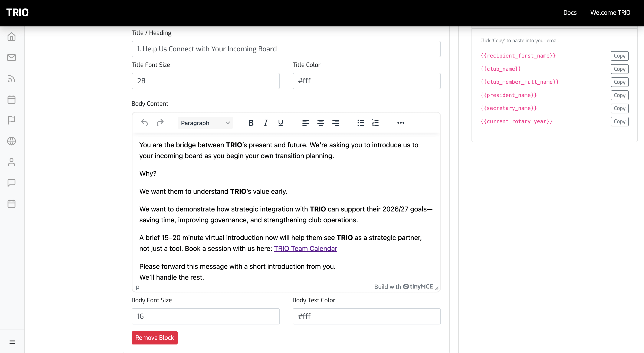This screenshot has width=644, height=353.
Task: Open the Paragraph format dropdown
Action: coord(205,123)
